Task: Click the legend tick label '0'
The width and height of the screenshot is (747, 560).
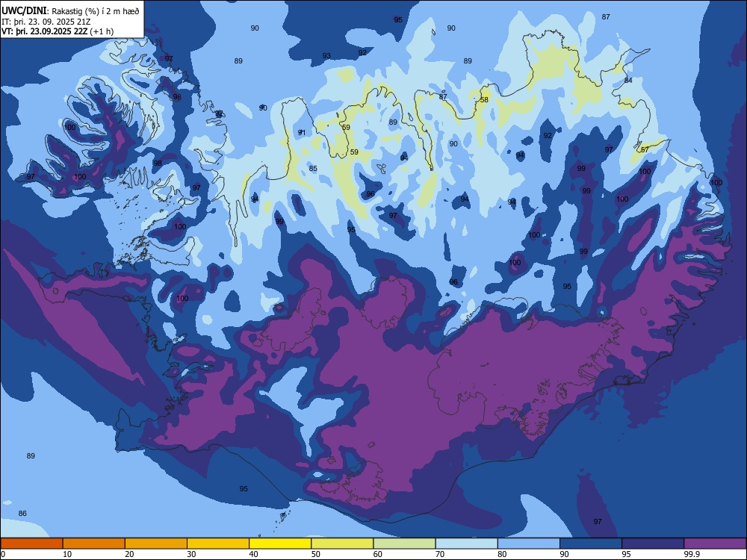Action: point(3,554)
